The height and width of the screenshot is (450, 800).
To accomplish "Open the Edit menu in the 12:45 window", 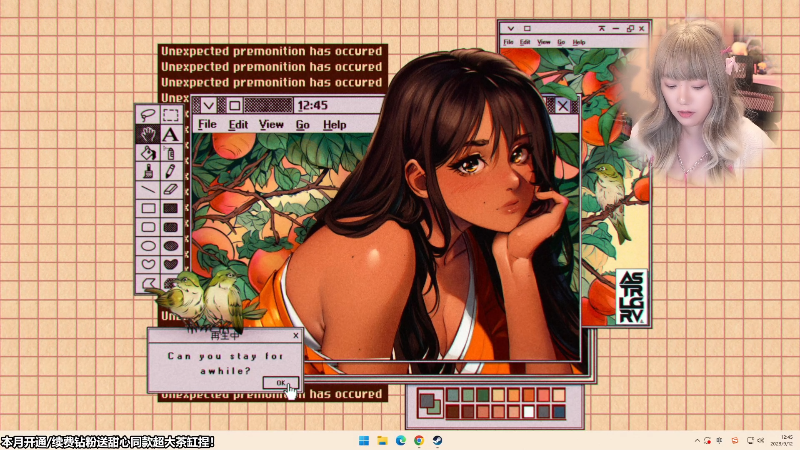I will click(x=238, y=124).
